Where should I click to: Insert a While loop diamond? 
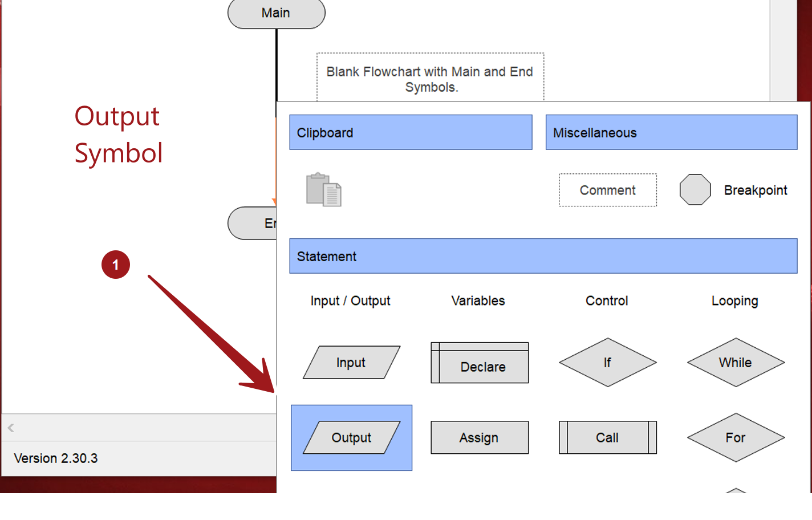coord(736,363)
